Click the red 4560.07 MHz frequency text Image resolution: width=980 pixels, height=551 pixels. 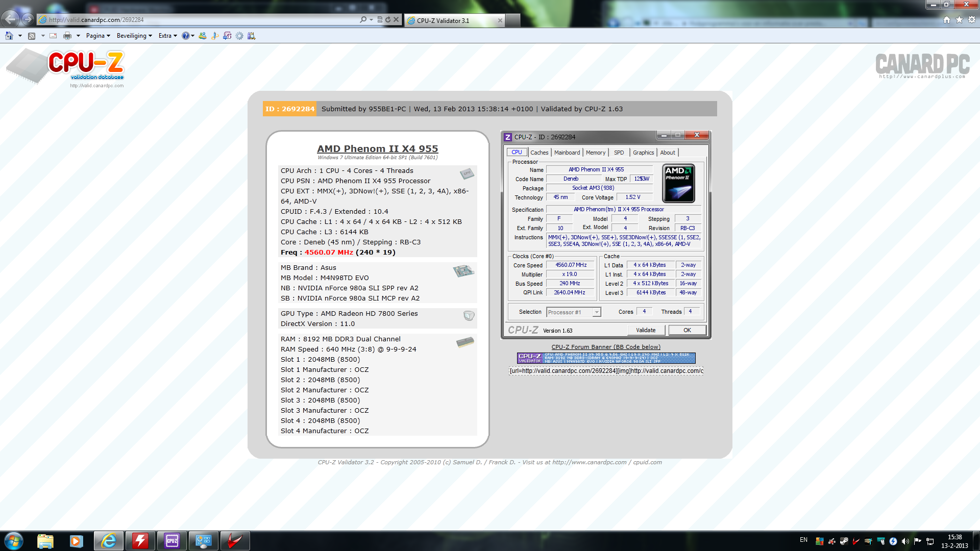[x=329, y=253]
